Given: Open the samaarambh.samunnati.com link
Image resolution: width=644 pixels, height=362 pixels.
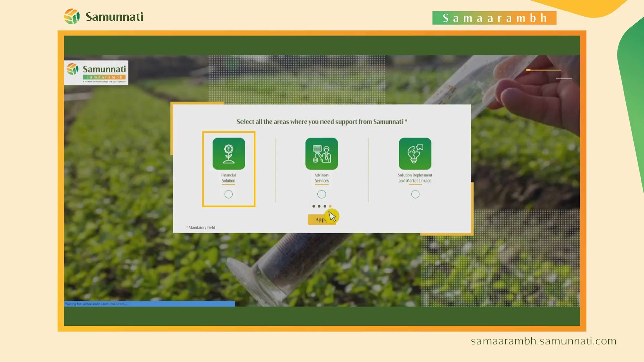Looking at the screenshot, I should [x=543, y=341].
